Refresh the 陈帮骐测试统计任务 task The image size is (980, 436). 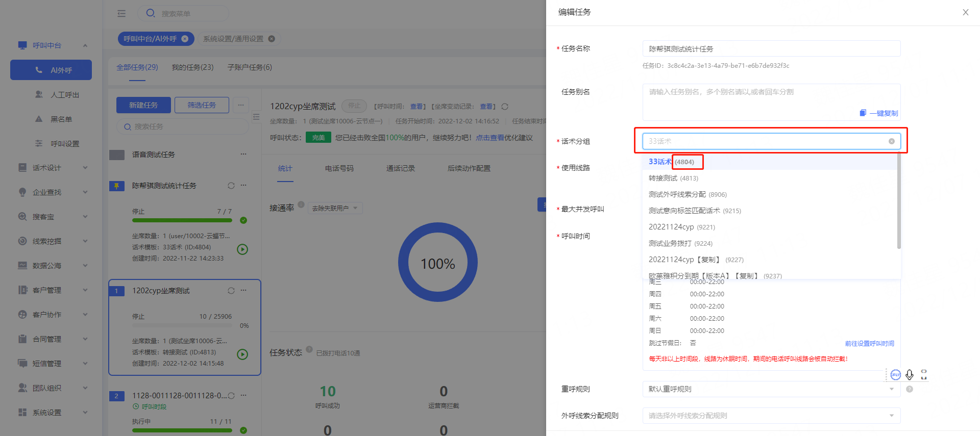coord(231,186)
